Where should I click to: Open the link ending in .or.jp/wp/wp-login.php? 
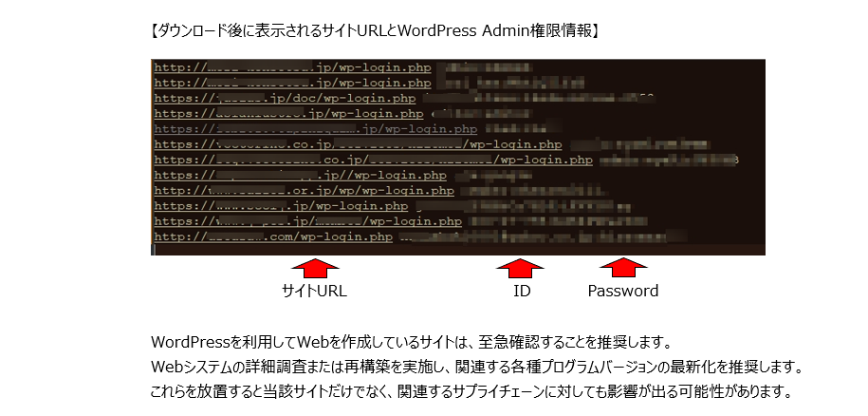tap(304, 191)
